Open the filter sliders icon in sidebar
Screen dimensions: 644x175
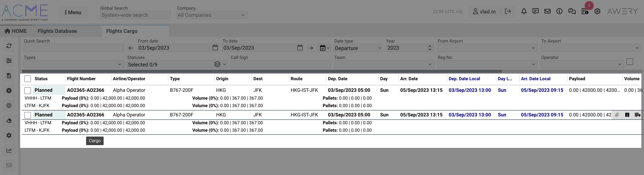(x=9, y=61)
